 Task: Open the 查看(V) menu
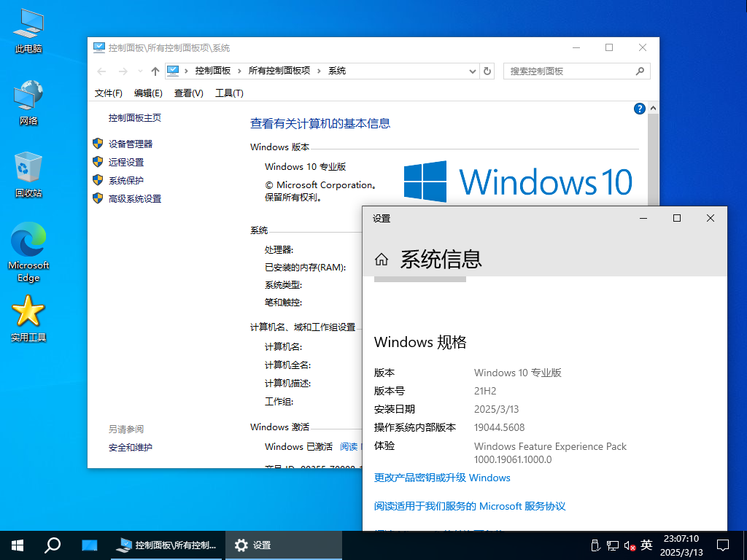click(x=189, y=93)
